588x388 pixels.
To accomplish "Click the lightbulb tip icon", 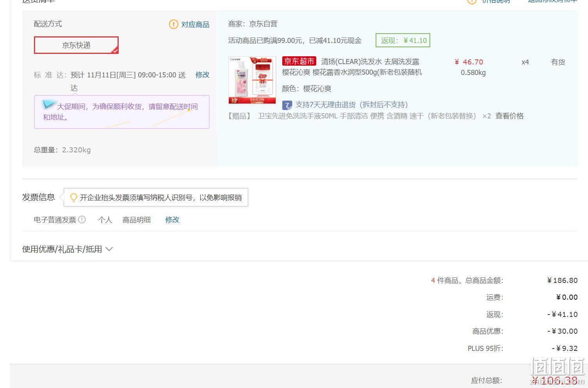I will (73, 198).
